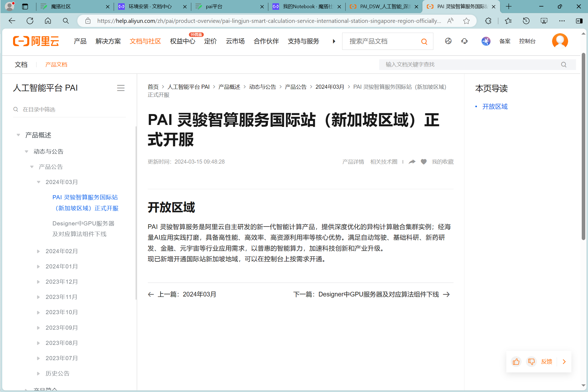Open customer service headset icon
The width and height of the screenshot is (588, 392).
point(464,41)
